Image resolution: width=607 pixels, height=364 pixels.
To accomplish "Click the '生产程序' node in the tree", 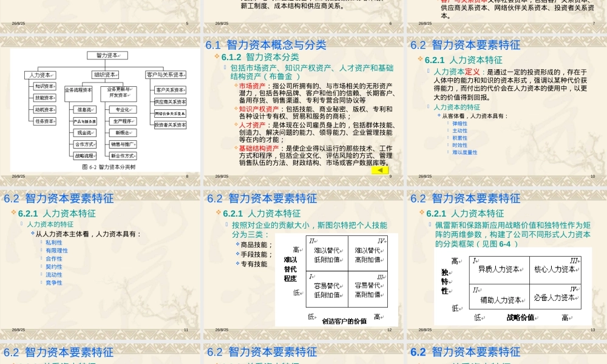I will click(x=123, y=121).
